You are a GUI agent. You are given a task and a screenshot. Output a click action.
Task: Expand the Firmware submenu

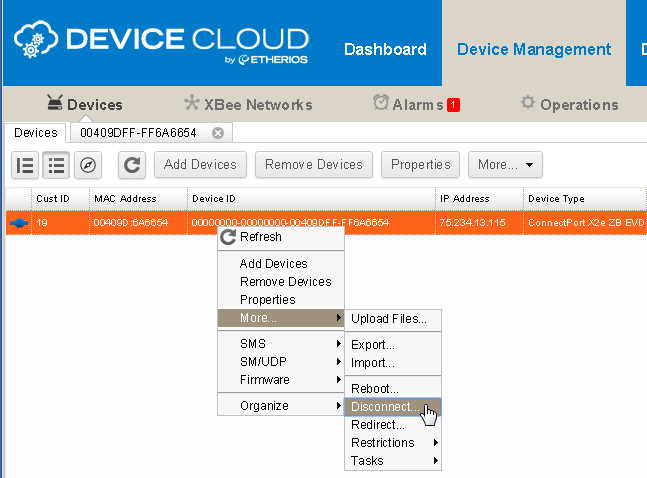[x=281, y=380]
